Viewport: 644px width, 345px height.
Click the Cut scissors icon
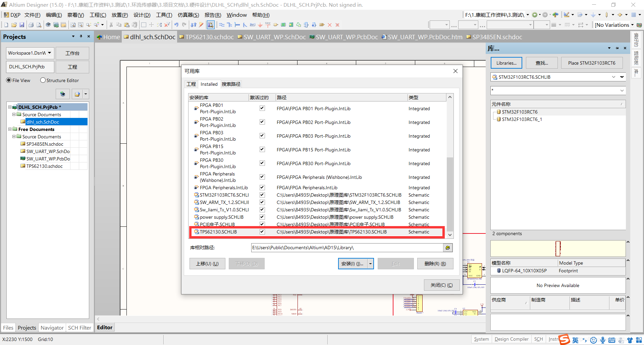click(x=111, y=25)
